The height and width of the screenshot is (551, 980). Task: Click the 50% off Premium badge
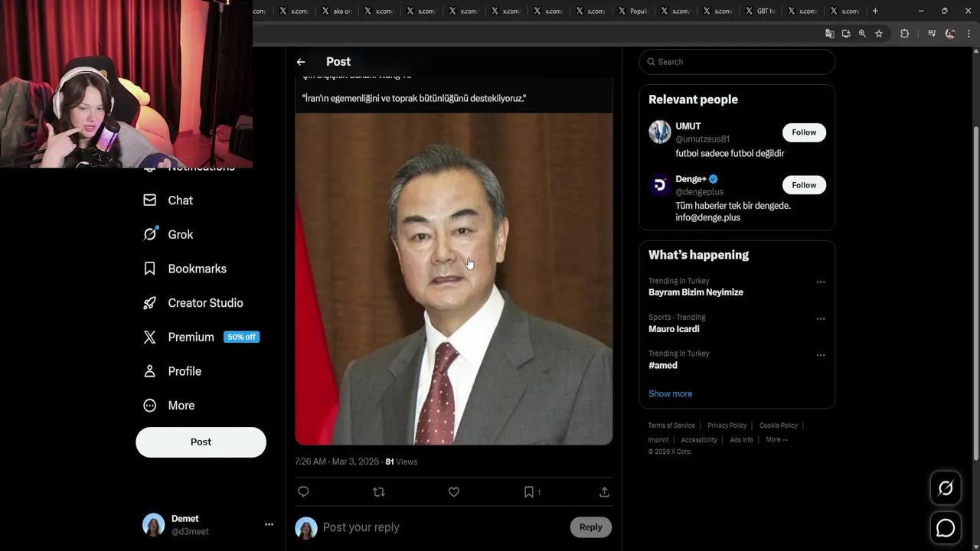point(241,337)
